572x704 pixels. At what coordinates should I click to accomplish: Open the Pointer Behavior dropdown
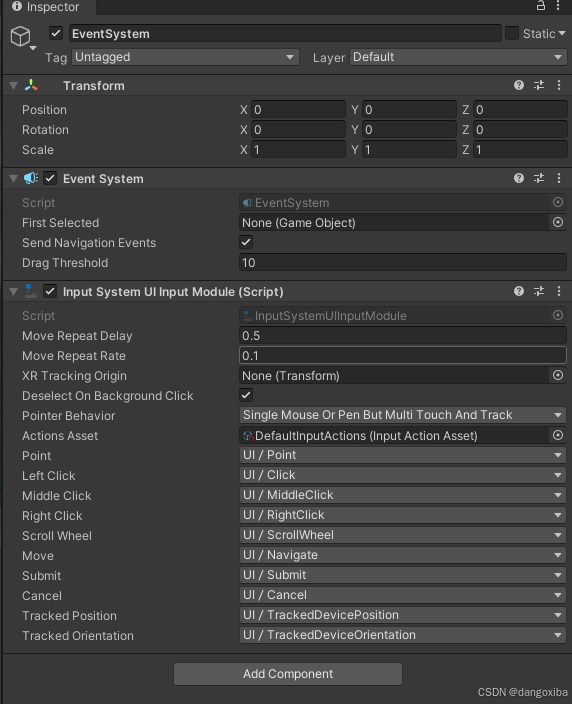pos(403,415)
